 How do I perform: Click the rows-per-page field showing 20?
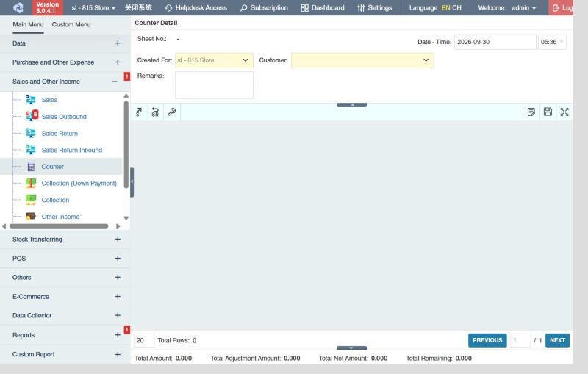pos(144,340)
